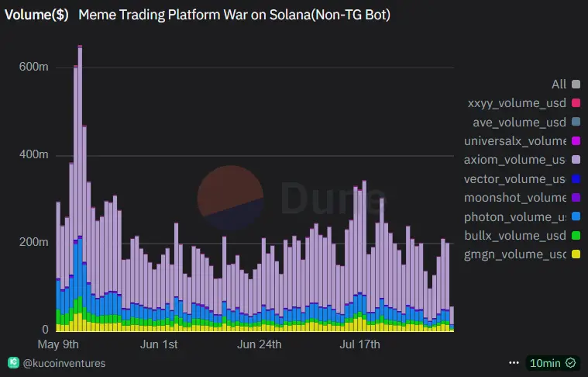Screen dimensions: 588x377
Task: Click the KuCoin Ventures avatar icon
Action: [13, 362]
